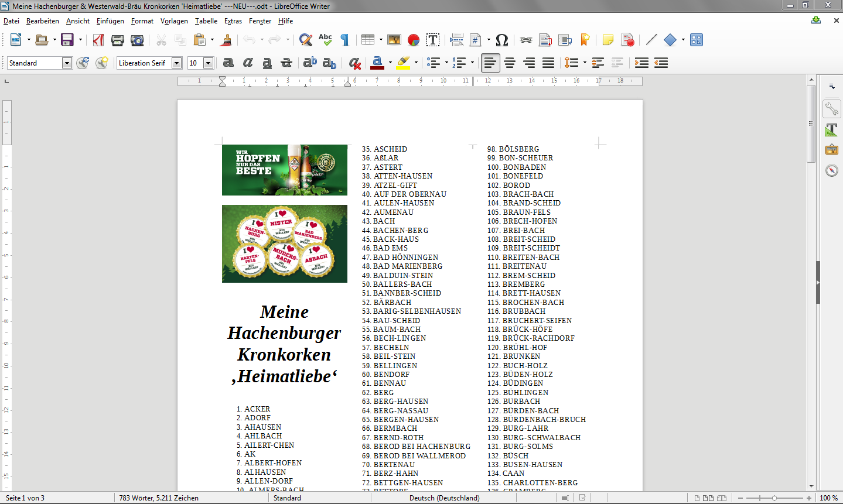The height and width of the screenshot is (504, 843).
Task: Click the New document icon
Action: [x=16, y=40]
